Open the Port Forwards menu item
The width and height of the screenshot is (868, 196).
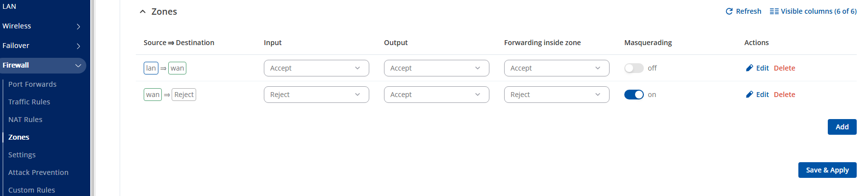tap(32, 84)
